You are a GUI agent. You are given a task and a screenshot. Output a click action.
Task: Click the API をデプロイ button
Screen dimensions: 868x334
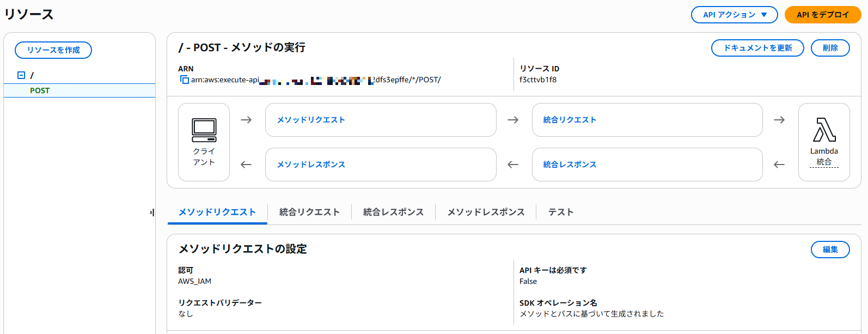823,15
